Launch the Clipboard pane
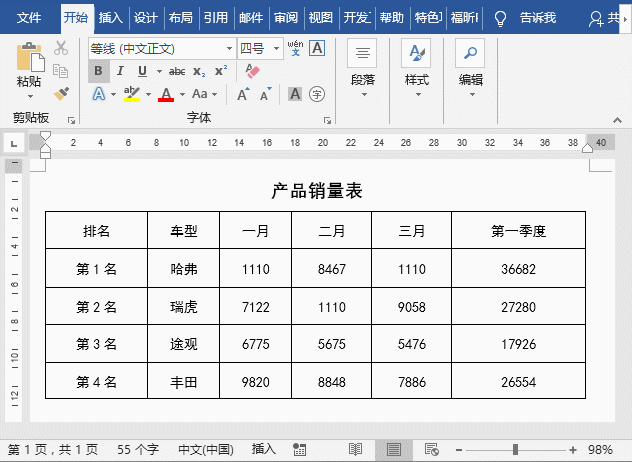 click(x=71, y=120)
